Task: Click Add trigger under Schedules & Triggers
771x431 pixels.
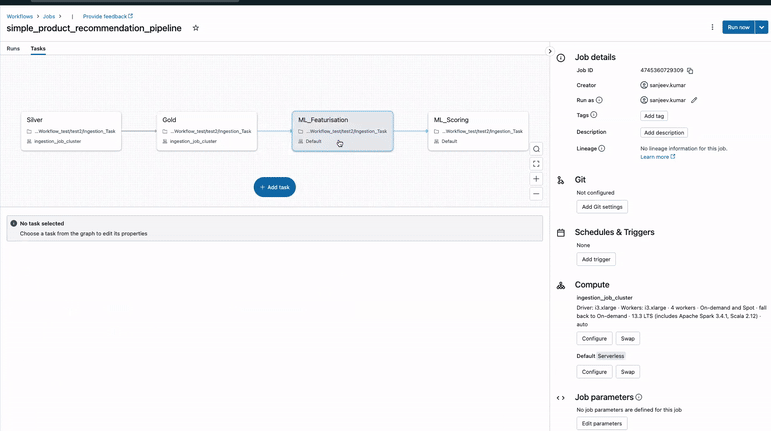Action: (x=596, y=259)
